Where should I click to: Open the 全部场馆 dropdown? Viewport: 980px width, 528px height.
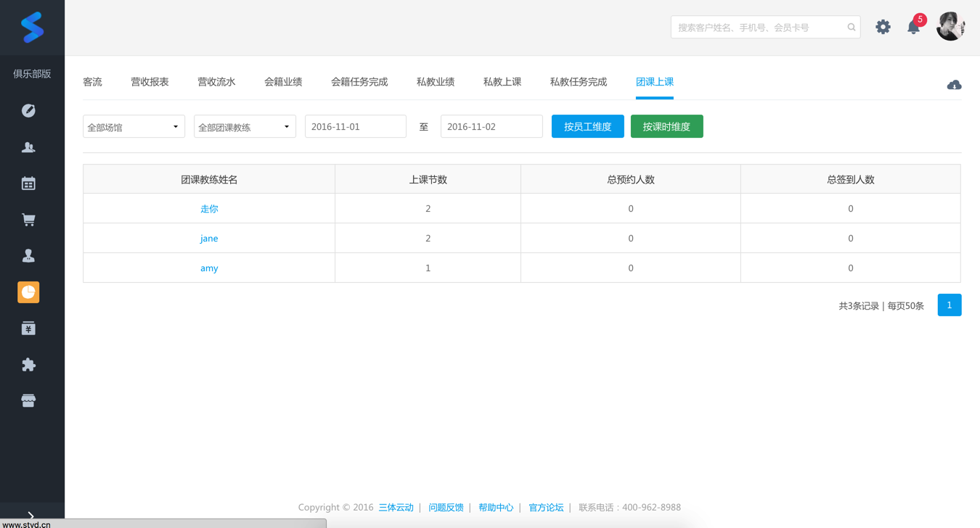point(134,126)
